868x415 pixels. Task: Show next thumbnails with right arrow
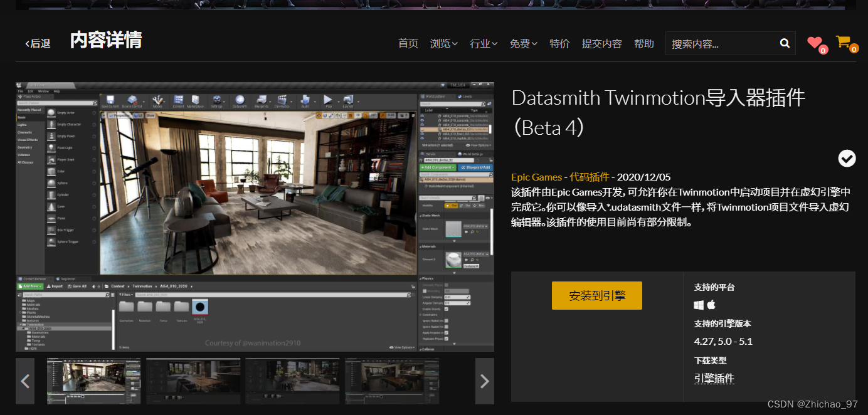pyautogui.click(x=485, y=381)
